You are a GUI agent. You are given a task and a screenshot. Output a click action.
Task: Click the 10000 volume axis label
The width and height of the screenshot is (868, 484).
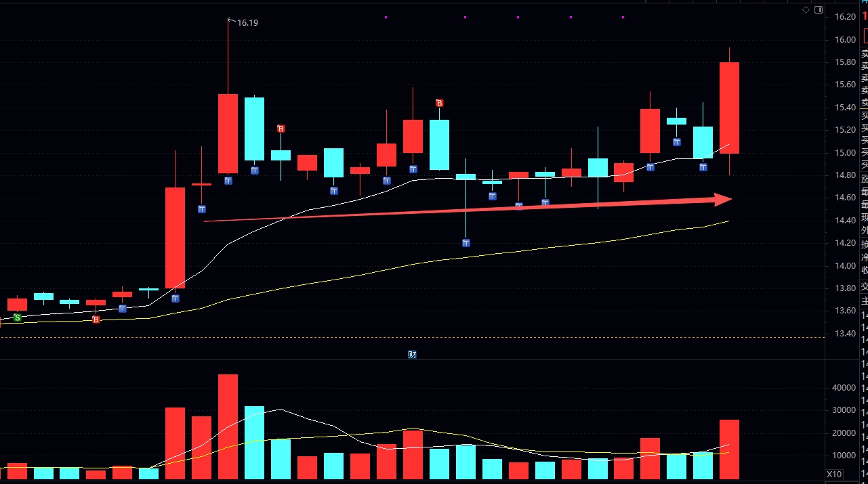click(x=844, y=456)
